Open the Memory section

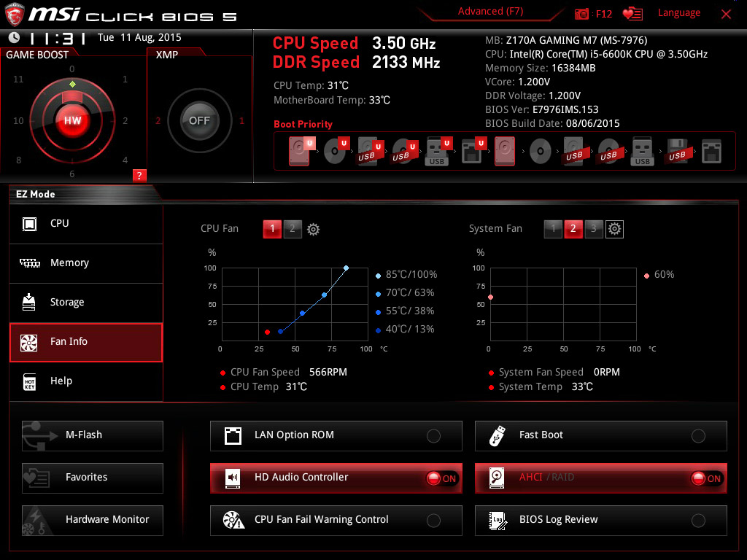pyautogui.click(x=86, y=262)
